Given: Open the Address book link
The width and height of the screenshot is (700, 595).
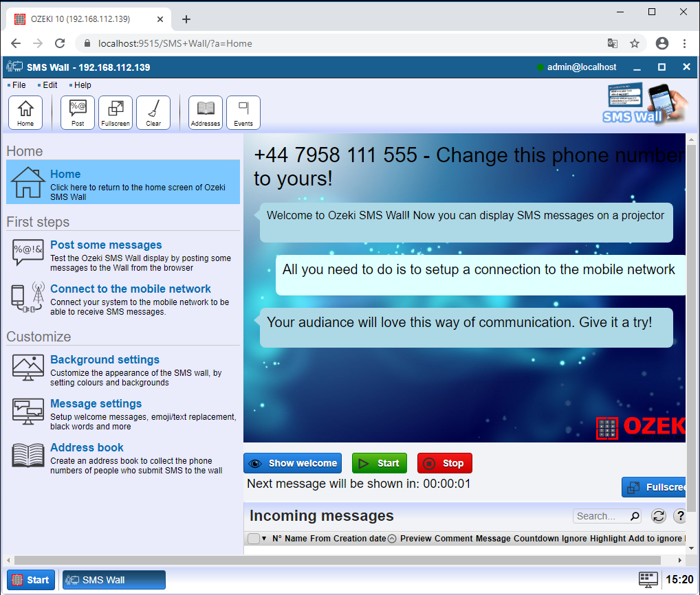Looking at the screenshot, I should (87, 447).
